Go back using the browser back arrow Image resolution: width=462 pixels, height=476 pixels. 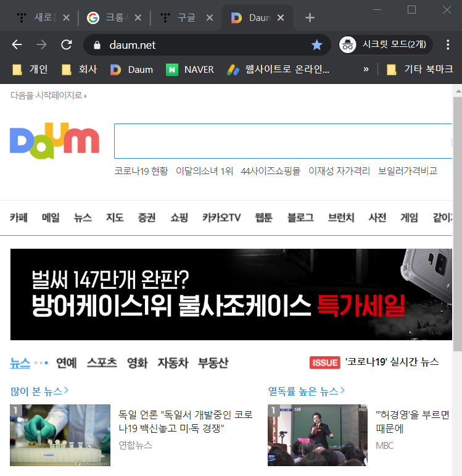click(x=17, y=44)
